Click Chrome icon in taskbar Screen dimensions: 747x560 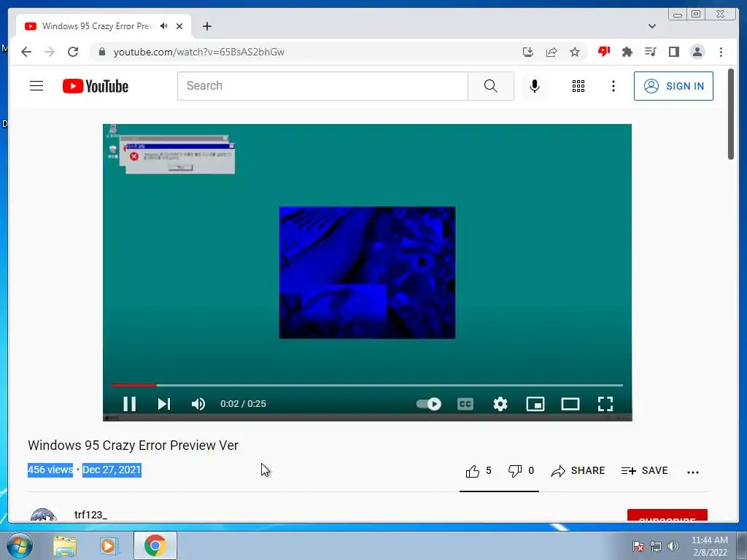pyautogui.click(x=155, y=545)
